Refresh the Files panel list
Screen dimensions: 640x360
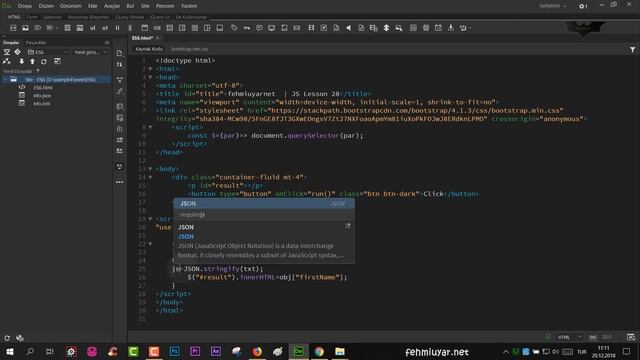point(44,61)
